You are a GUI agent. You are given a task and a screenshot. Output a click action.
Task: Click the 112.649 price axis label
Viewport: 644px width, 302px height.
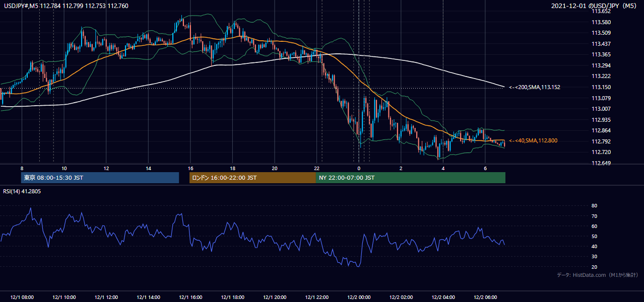[x=601, y=163]
